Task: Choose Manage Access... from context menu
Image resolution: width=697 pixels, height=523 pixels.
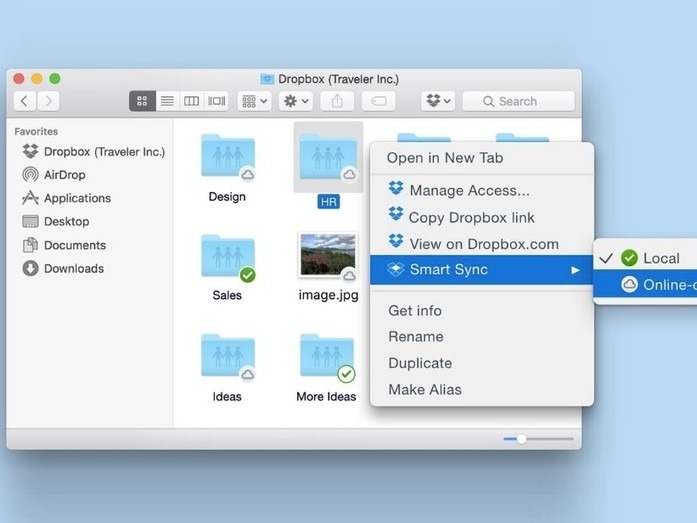Action: coord(482,190)
